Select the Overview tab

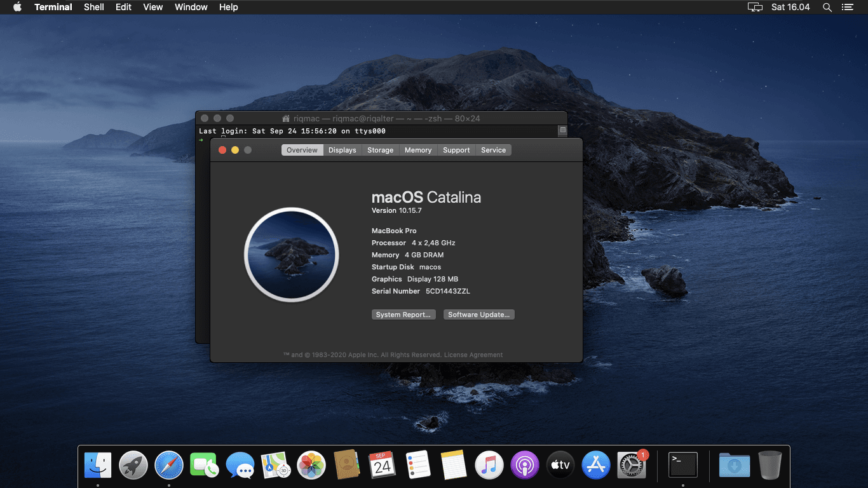pos(302,150)
